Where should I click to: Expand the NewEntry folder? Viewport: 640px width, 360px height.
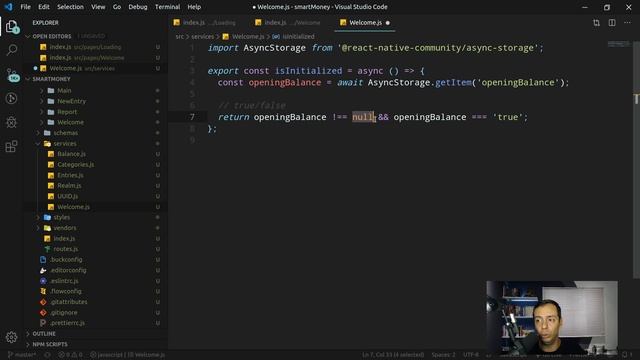(71, 101)
